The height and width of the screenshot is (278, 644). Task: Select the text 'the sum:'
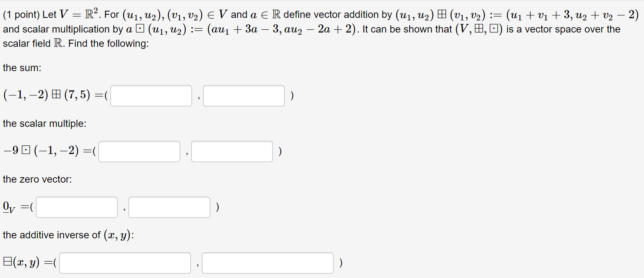coord(22,68)
